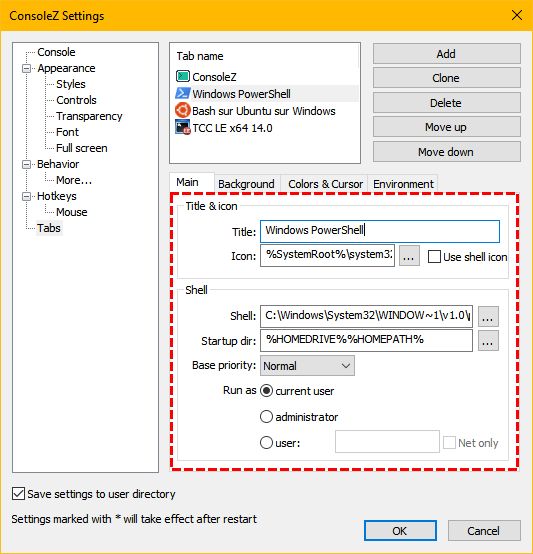This screenshot has height=554, width=533.
Task: Cancel the settings dialog
Action: 484,530
